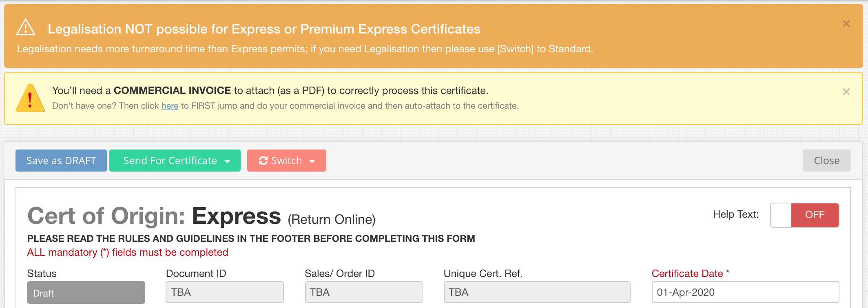The width and height of the screenshot is (868, 308).
Task: Switch Help Text from OFF to ON
Action: coord(804,215)
